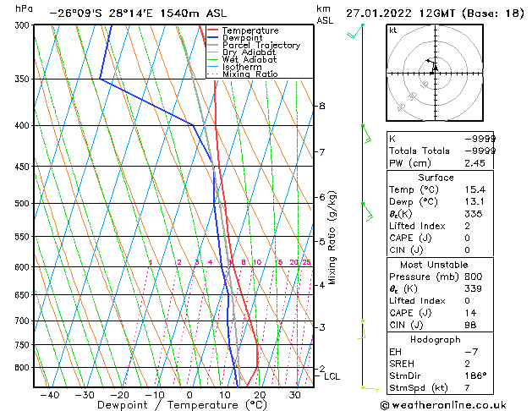Click the 'LCL' marker label
Screen dimensions: 532x411
(x=332, y=377)
